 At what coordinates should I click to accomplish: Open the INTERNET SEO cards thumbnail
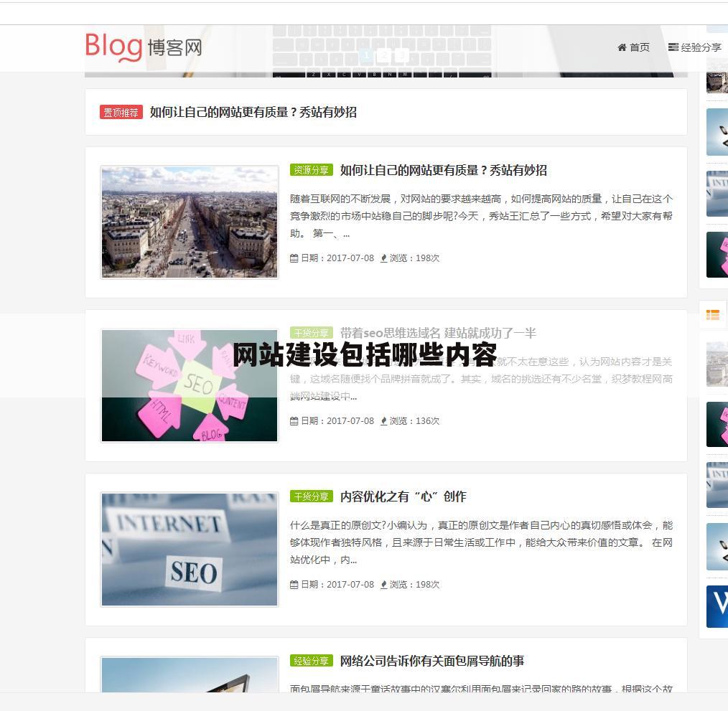click(x=190, y=550)
